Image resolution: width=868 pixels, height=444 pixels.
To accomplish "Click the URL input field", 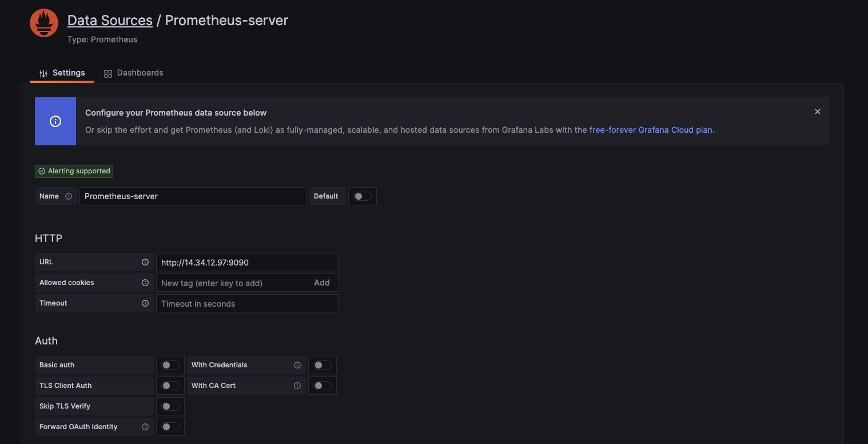I will pos(248,262).
